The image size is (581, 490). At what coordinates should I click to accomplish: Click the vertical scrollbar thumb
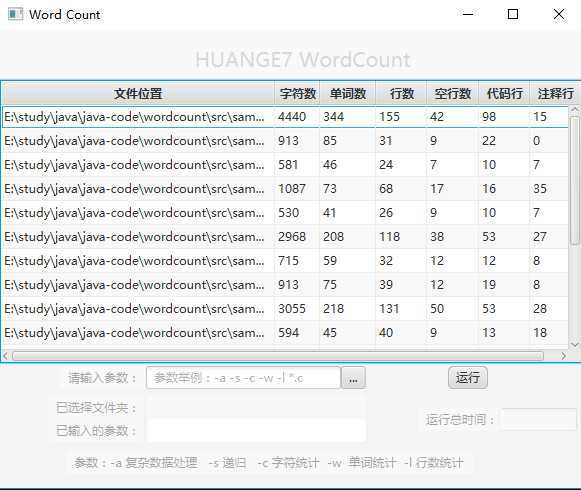coord(575,180)
